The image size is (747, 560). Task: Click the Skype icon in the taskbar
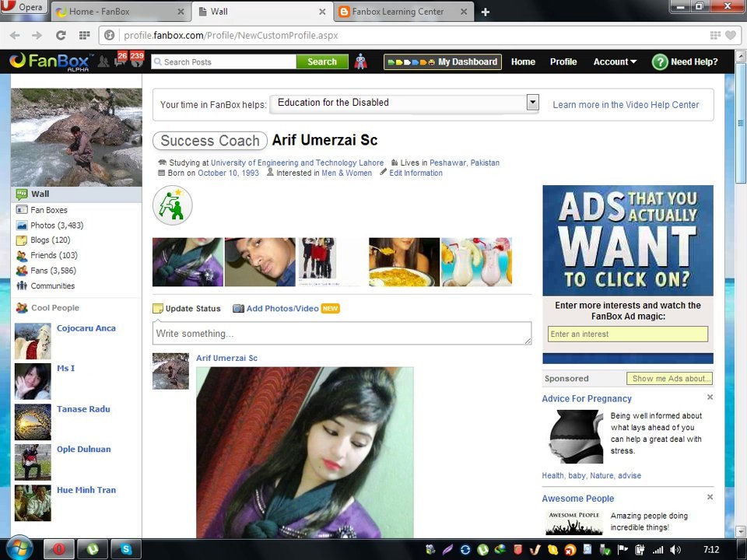pos(127,549)
